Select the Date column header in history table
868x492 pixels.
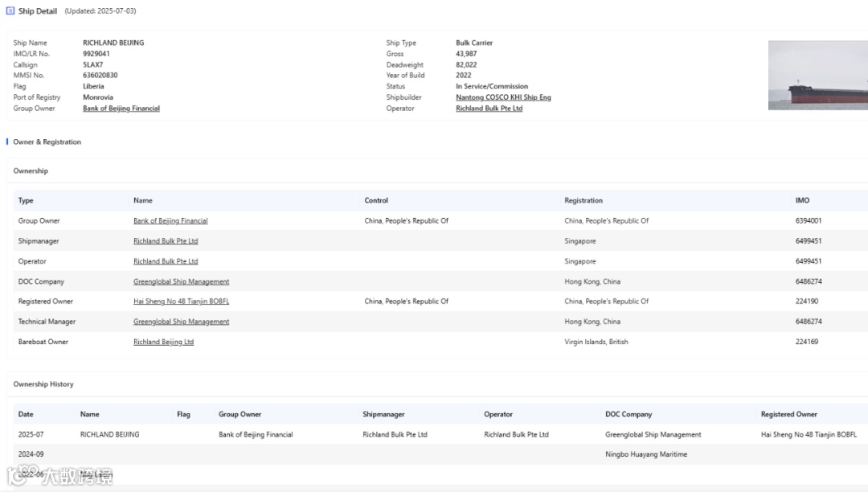coord(26,414)
